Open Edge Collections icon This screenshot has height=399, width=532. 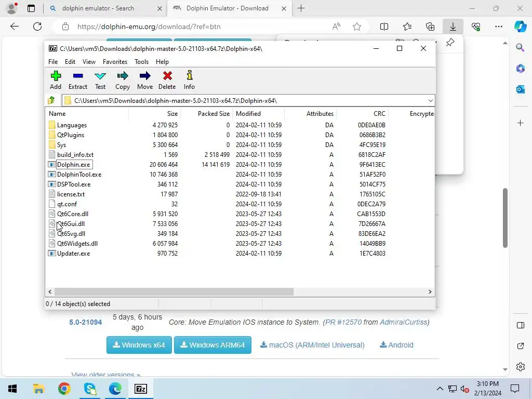pyautogui.click(x=430, y=26)
